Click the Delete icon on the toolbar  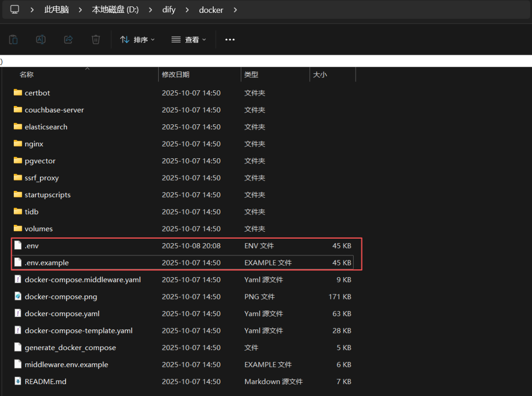click(95, 39)
